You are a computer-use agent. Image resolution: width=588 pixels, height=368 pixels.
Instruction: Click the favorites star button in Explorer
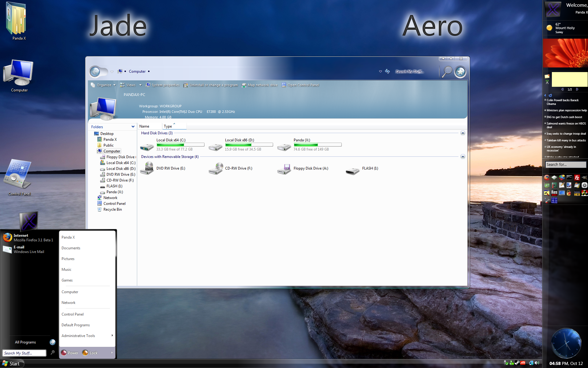(460, 72)
